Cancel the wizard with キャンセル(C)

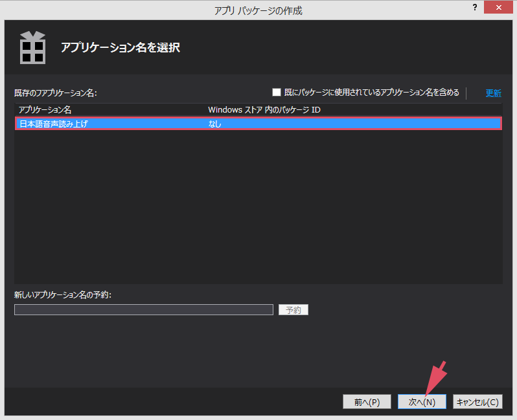(477, 401)
